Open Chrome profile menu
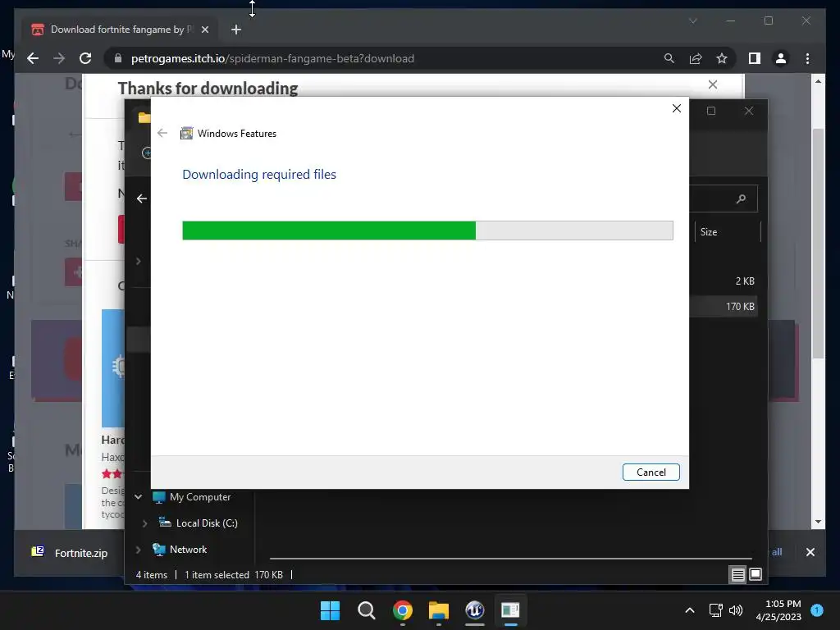The width and height of the screenshot is (840, 630). coord(781,58)
